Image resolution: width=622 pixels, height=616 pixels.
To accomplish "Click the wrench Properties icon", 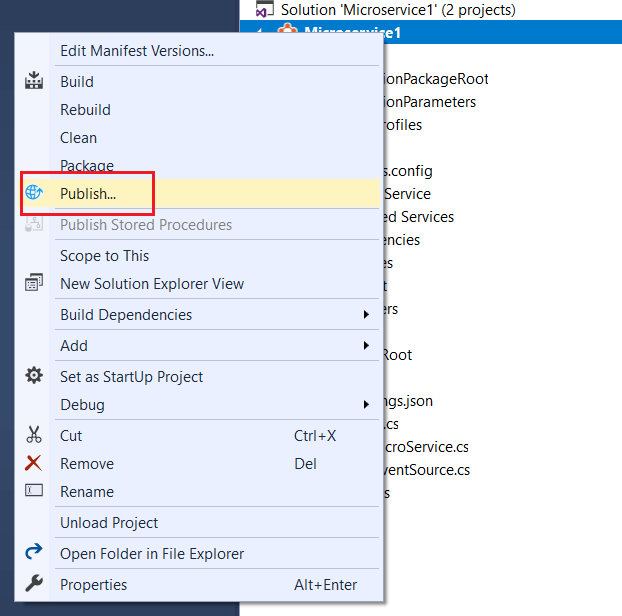I will click(x=34, y=584).
